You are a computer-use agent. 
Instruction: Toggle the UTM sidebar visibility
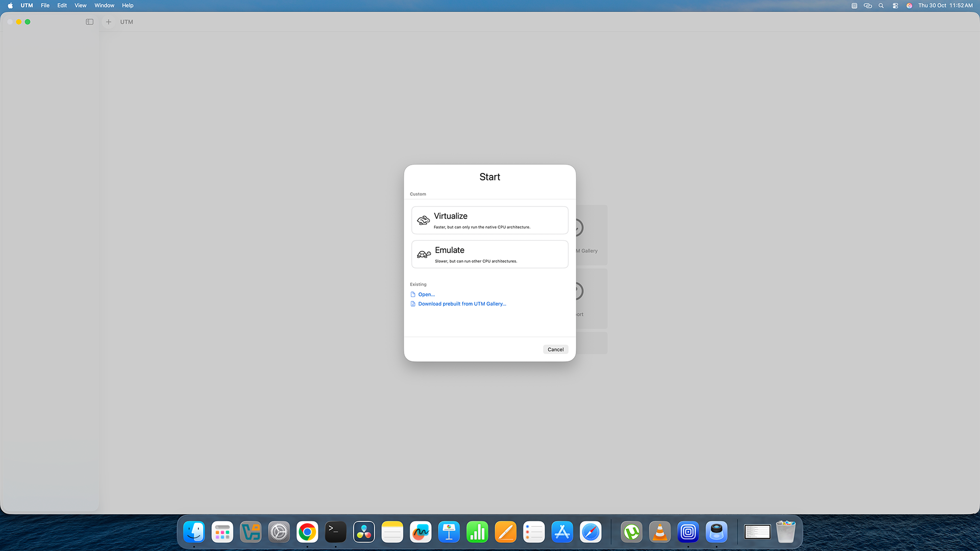click(89, 22)
